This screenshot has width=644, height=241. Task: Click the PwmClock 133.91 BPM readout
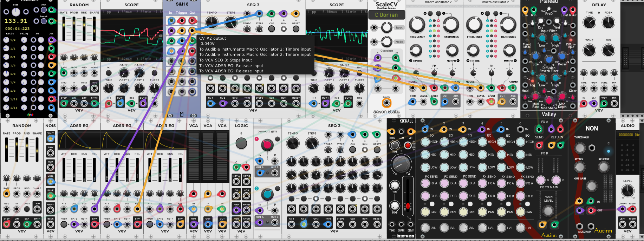16,21
